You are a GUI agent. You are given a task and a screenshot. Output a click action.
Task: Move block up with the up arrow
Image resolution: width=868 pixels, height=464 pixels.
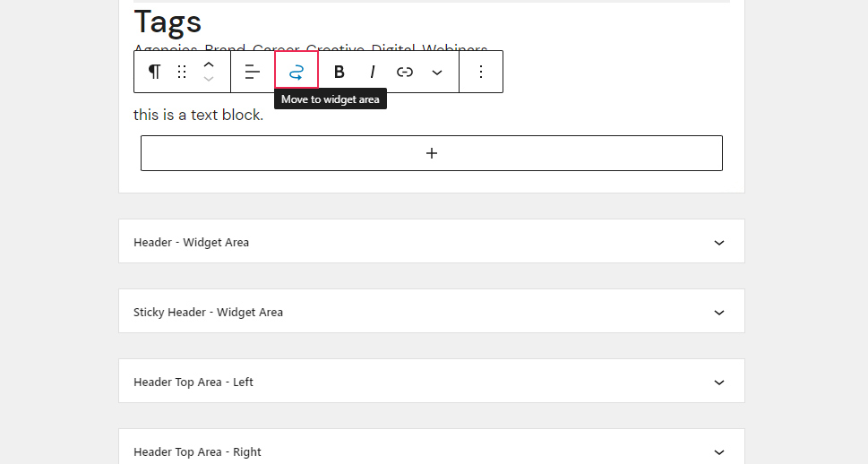pyautogui.click(x=209, y=64)
